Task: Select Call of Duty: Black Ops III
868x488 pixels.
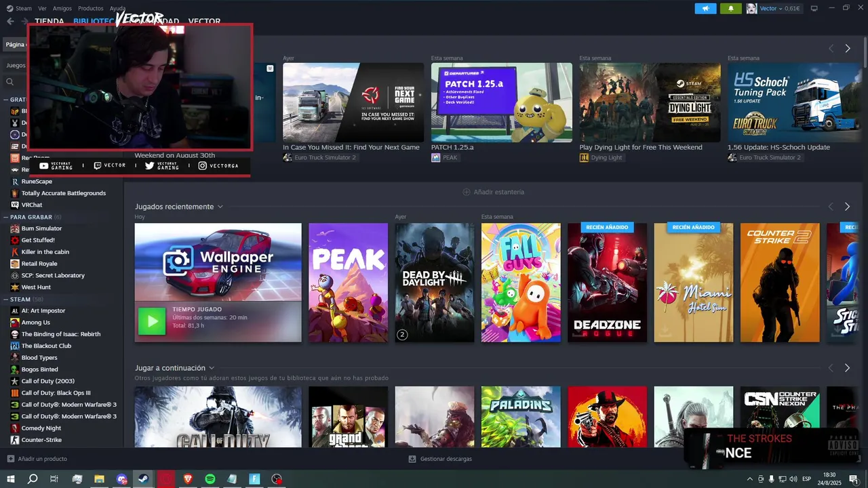Action: (x=56, y=393)
